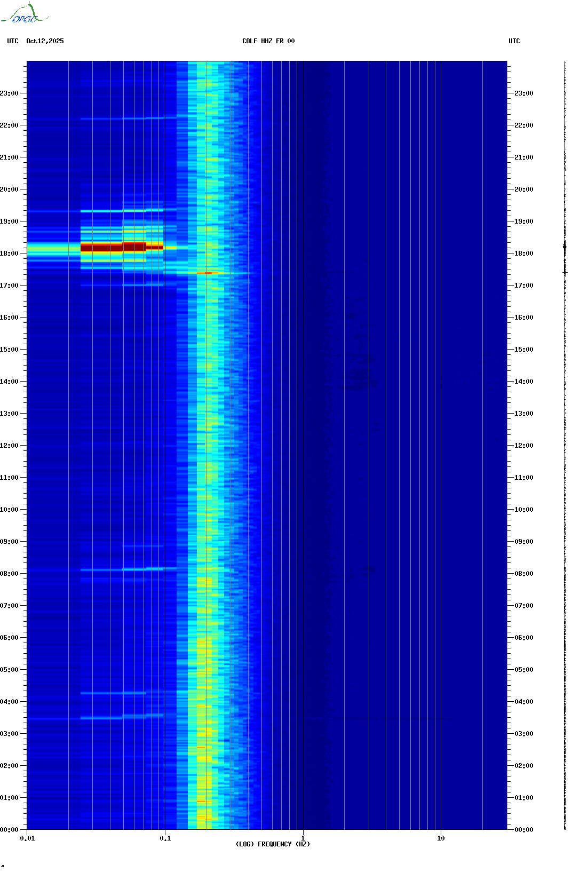This screenshot has height=872, width=588.
Task: Click the UTC label above the right time axis
Action: coord(514,41)
